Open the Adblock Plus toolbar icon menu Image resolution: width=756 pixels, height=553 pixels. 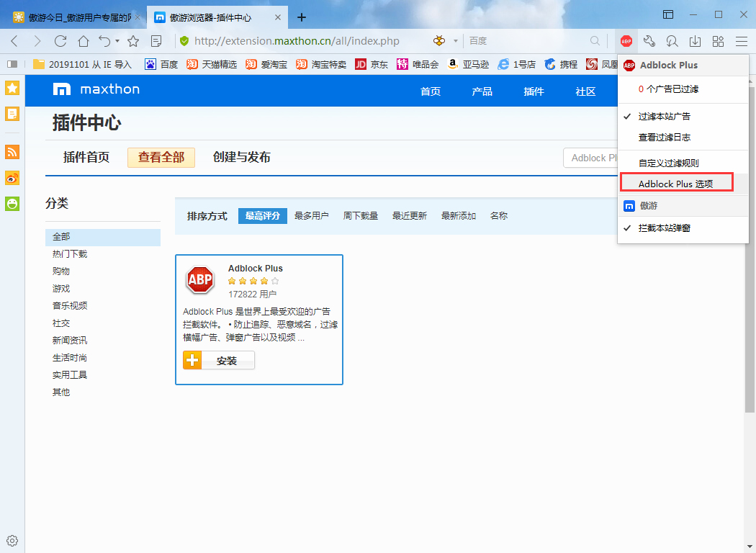click(626, 41)
